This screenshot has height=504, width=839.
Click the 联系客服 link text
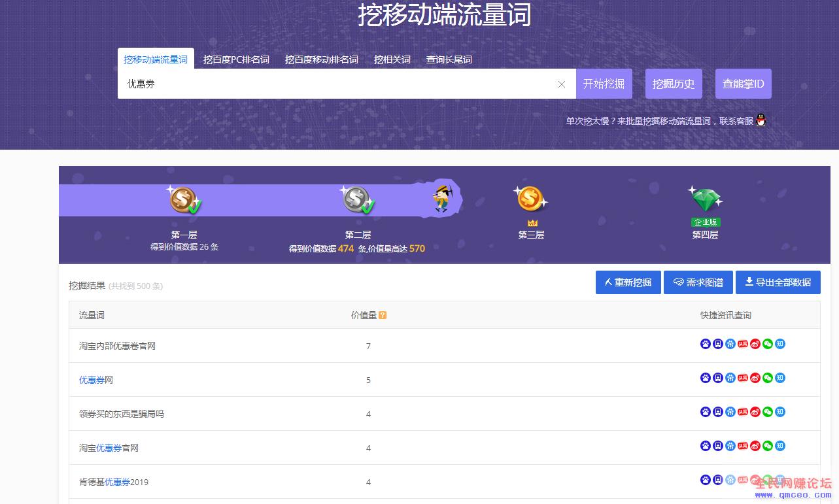coord(736,121)
